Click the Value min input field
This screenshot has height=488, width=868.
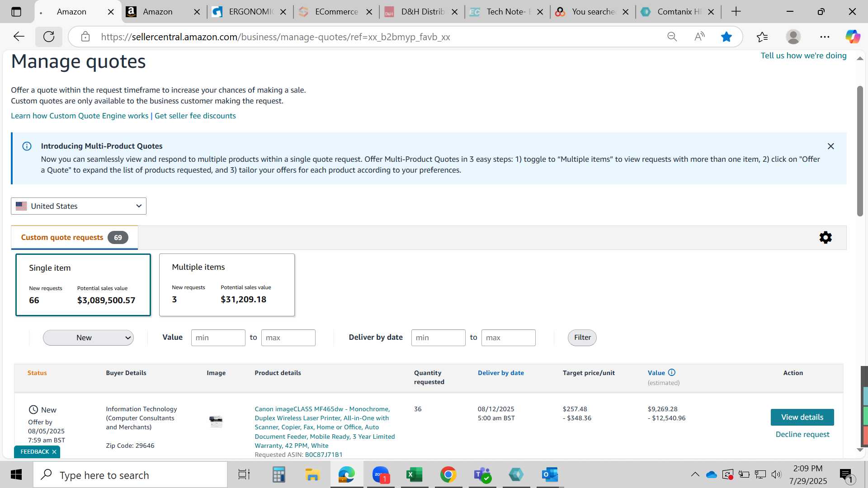point(218,338)
